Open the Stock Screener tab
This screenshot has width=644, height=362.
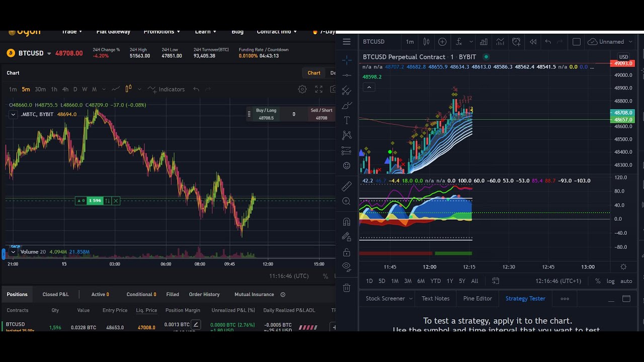click(x=385, y=299)
